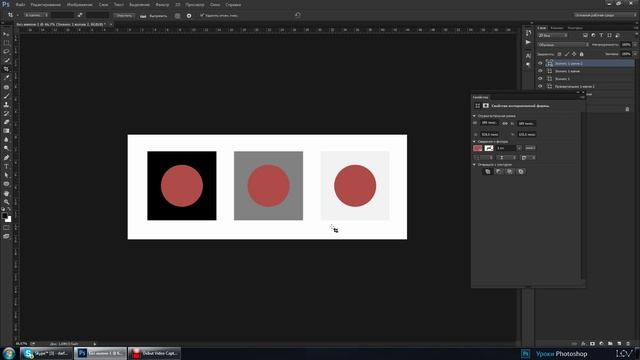Open the Character panel icon in dock
This screenshot has width=640, height=360.
pos(529,56)
